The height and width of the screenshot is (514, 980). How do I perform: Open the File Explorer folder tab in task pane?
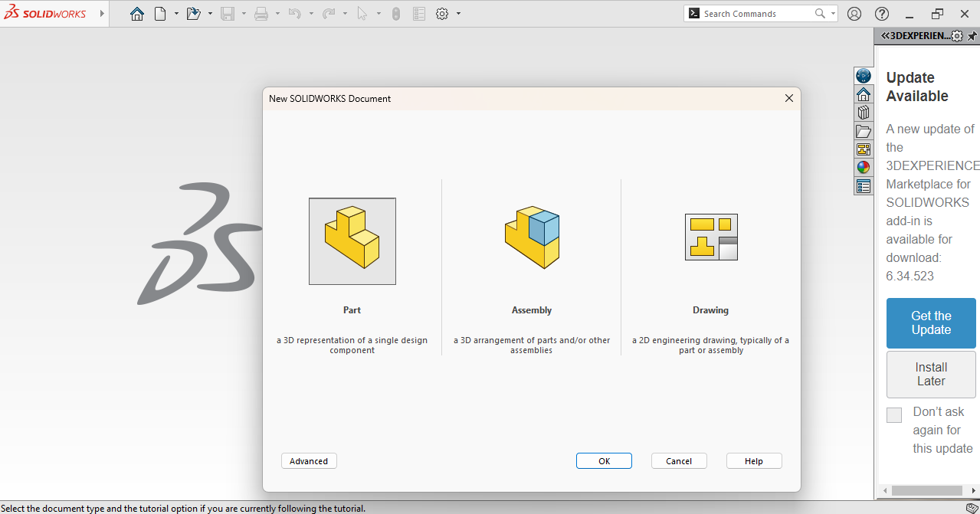point(864,131)
